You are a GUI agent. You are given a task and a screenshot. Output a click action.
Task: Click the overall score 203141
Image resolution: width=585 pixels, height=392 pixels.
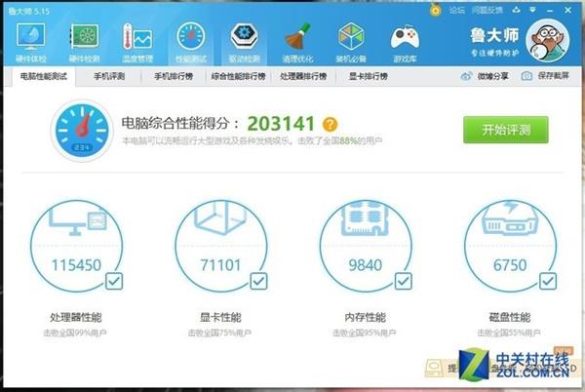[281, 124]
